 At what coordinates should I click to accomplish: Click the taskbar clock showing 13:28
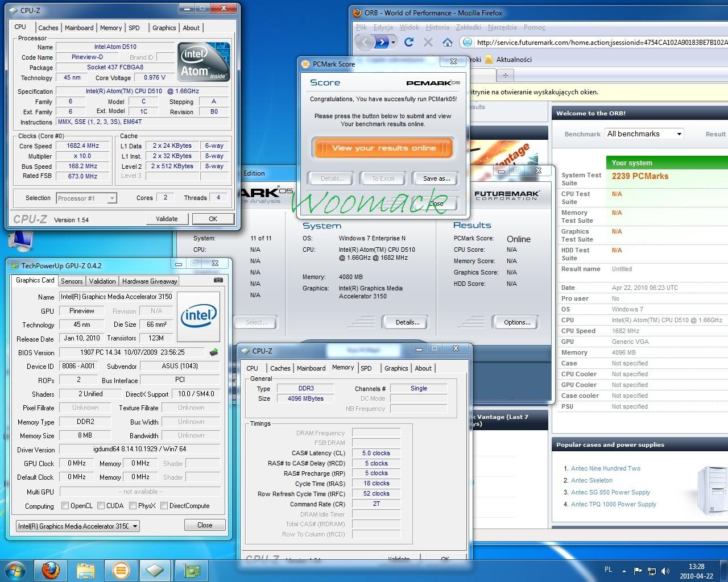696,571
